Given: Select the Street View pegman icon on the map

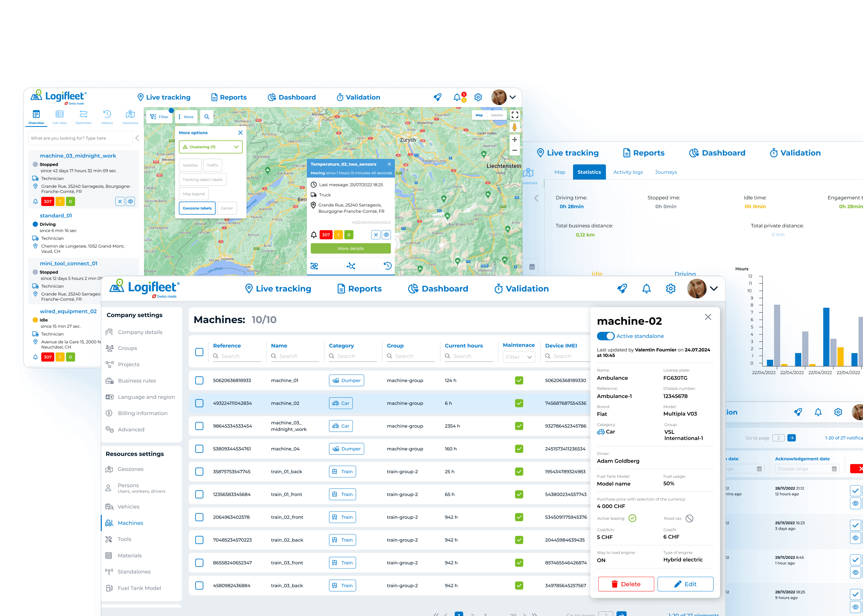Looking at the screenshot, I should (x=514, y=127).
